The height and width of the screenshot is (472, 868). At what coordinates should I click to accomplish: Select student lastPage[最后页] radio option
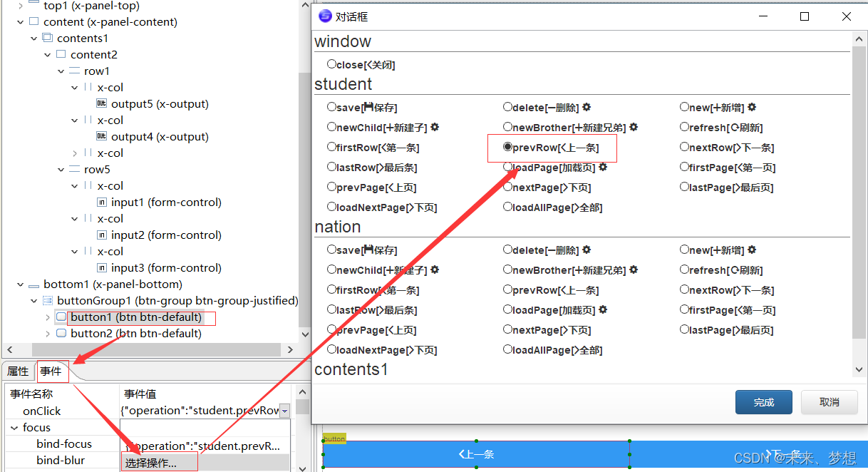tap(684, 187)
